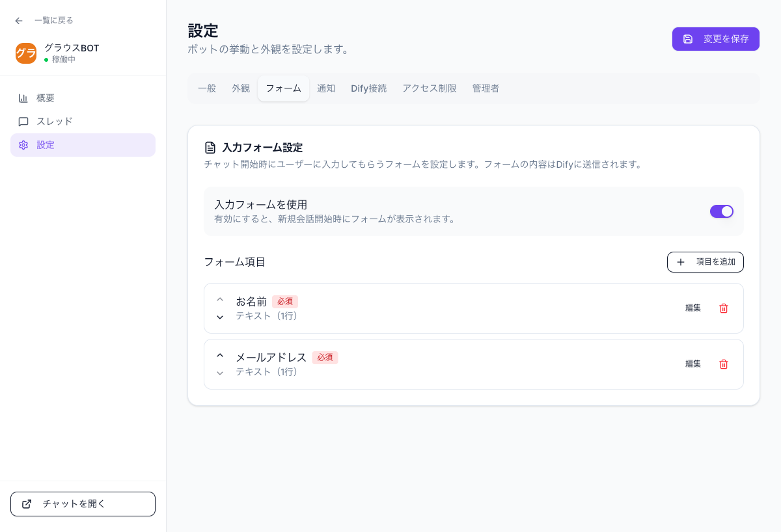Click the gear icon next to 設定
781x532 pixels.
pos(23,144)
